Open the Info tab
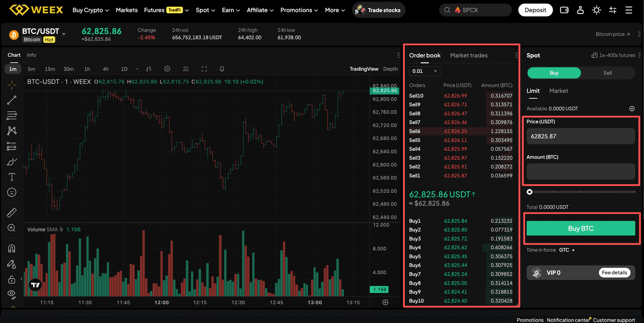 [x=32, y=55]
